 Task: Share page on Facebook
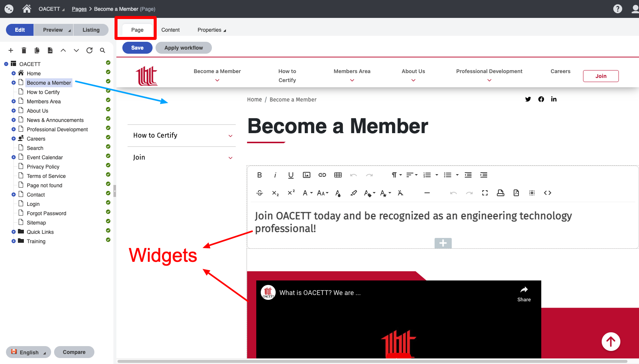pos(541,99)
